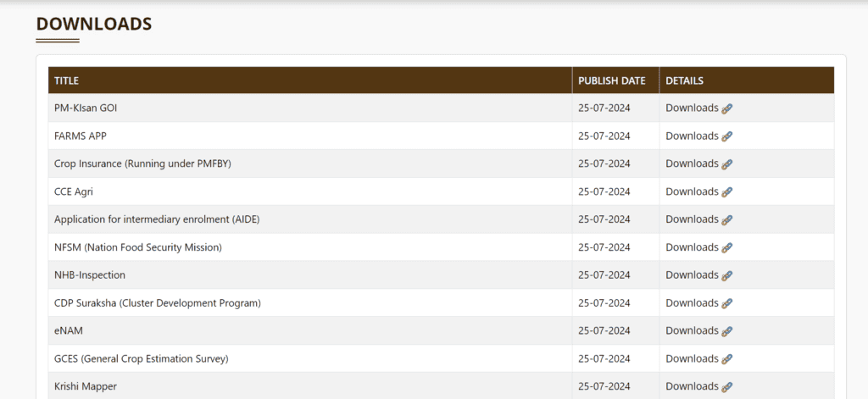The width and height of the screenshot is (868, 399).
Task: Click chain link icon in CDP Suraksha row
Action: tap(726, 304)
